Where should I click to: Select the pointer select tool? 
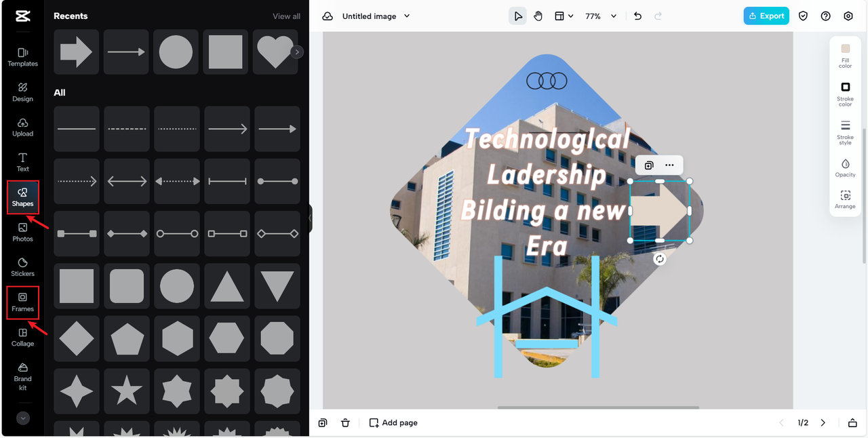(518, 16)
